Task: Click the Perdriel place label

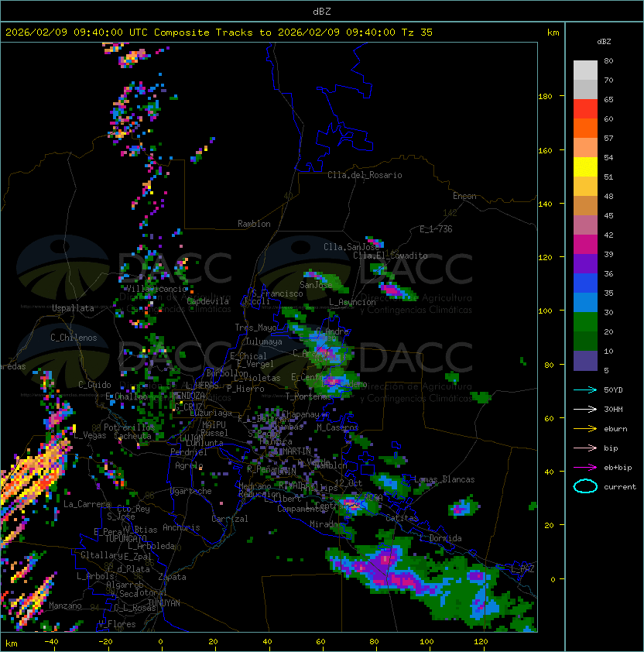Action: pos(189,452)
